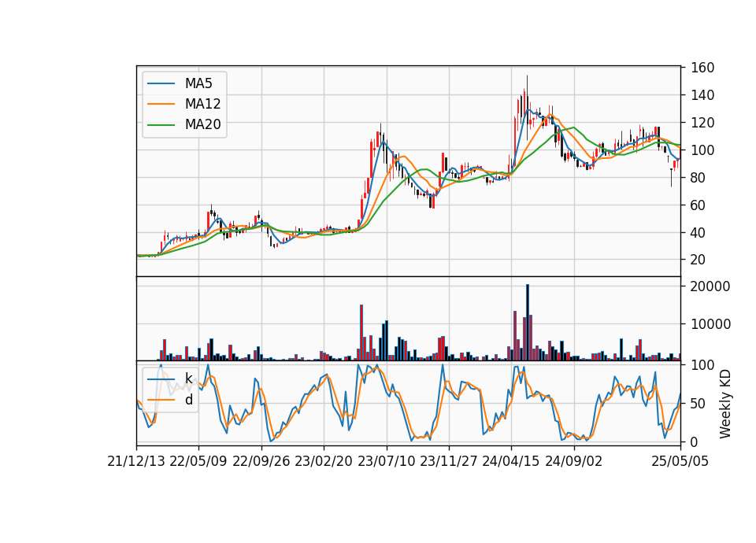Screen dimensions: 756x543
Task: Click the 23/11/27 date axis label
Action: pyautogui.click(x=449, y=462)
